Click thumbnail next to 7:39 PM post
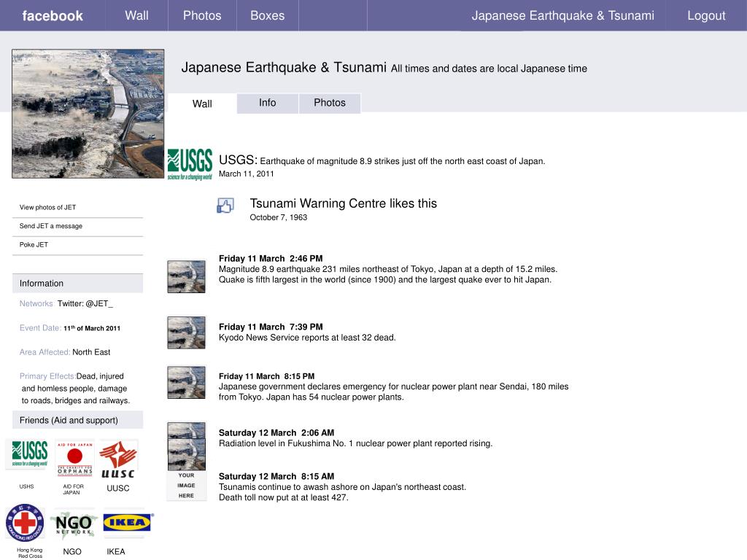The image size is (747, 560). [x=186, y=332]
